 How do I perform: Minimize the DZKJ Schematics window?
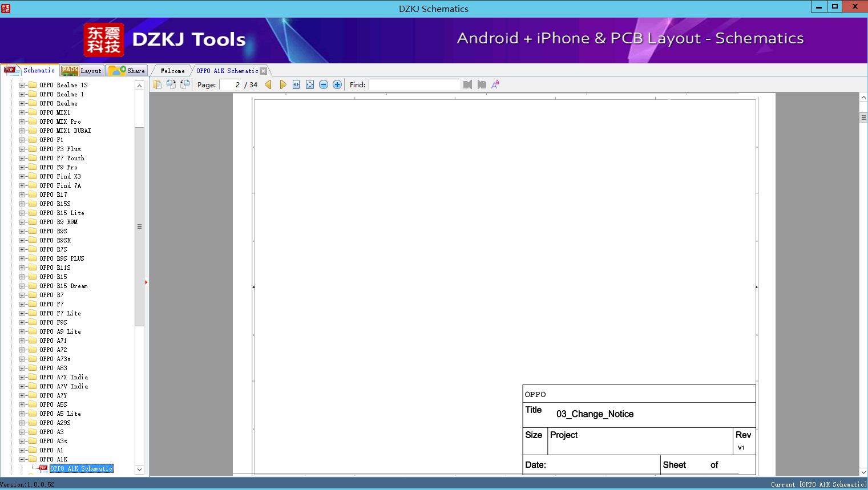click(x=819, y=6)
